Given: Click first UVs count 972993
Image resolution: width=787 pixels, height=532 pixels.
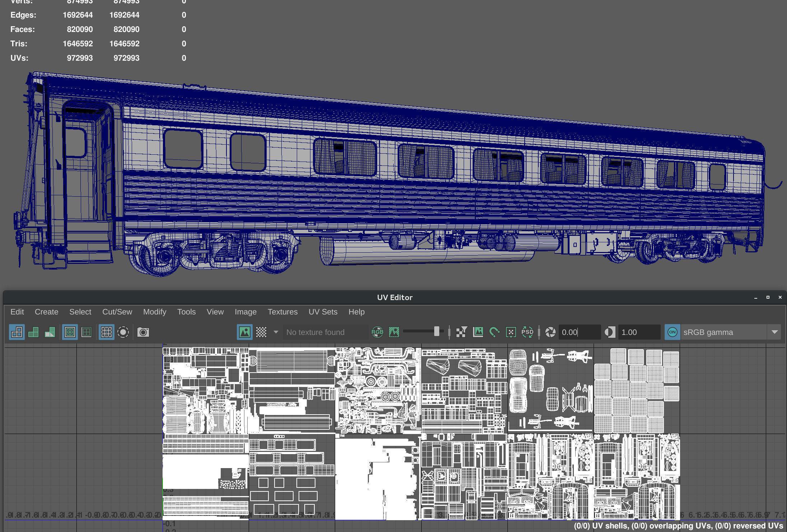Looking at the screenshot, I should click(x=80, y=58).
